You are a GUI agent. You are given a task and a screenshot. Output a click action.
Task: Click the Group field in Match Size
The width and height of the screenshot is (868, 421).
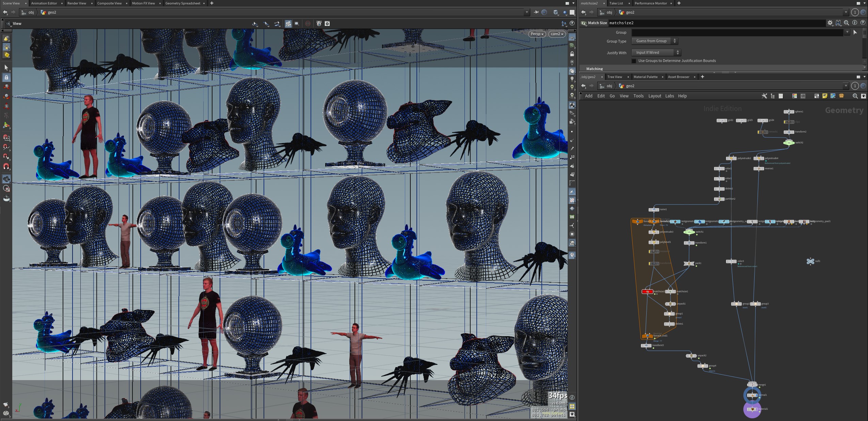(x=737, y=32)
